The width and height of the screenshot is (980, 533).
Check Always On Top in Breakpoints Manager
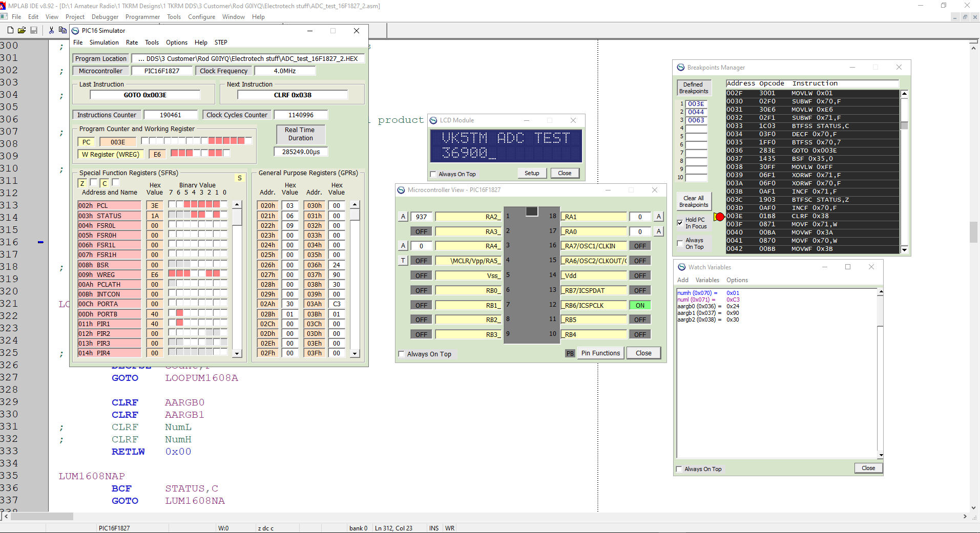680,244
